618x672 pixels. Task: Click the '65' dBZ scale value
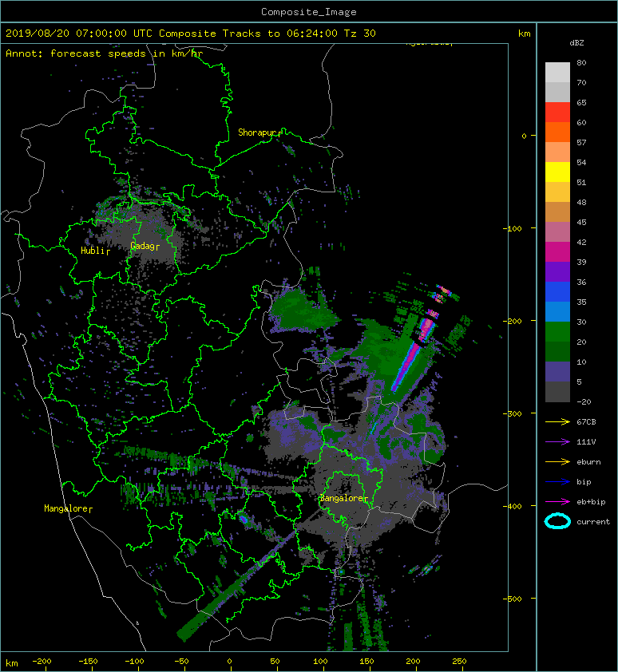581,102
